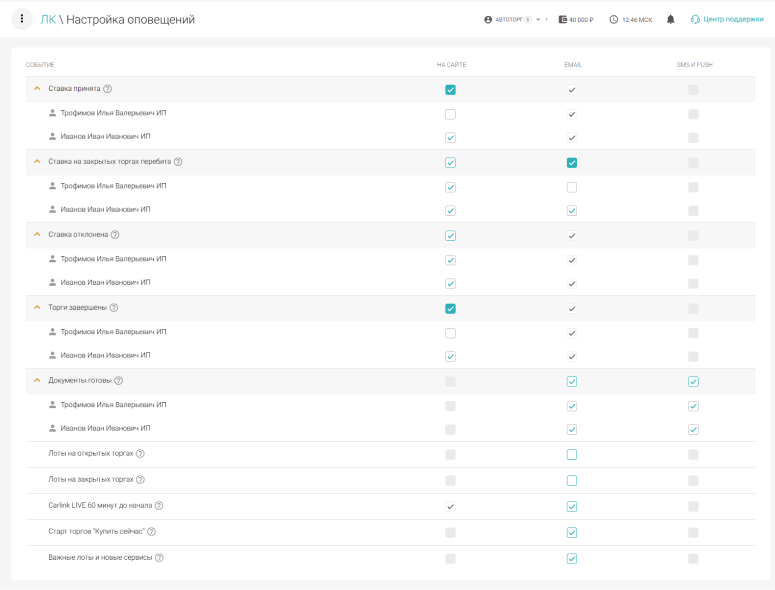Click the notifications bell icon
This screenshot has height=590, width=775.
[671, 19]
